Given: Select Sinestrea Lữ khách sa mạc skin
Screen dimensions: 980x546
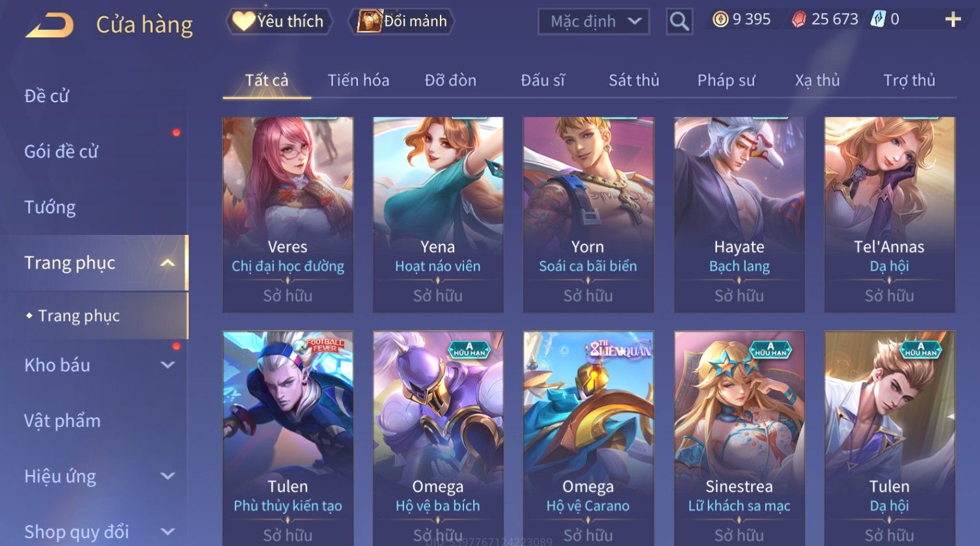Looking at the screenshot, I should tap(739, 438).
